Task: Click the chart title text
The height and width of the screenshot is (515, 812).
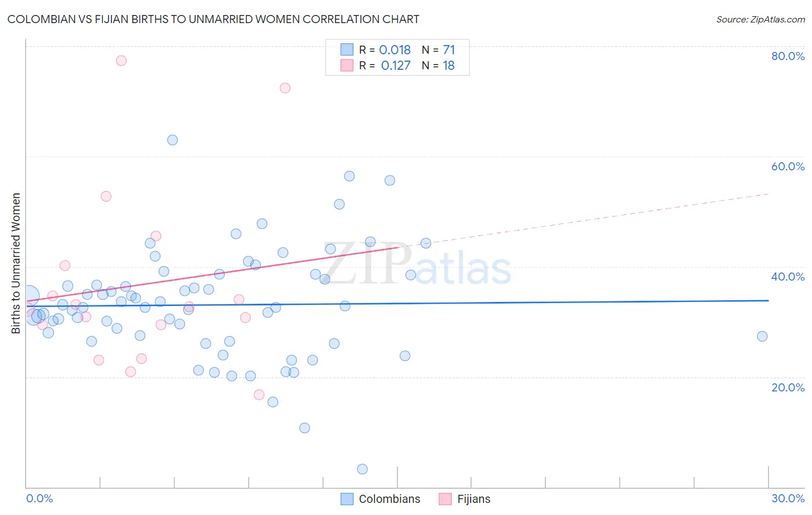Action: tap(213, 20)
